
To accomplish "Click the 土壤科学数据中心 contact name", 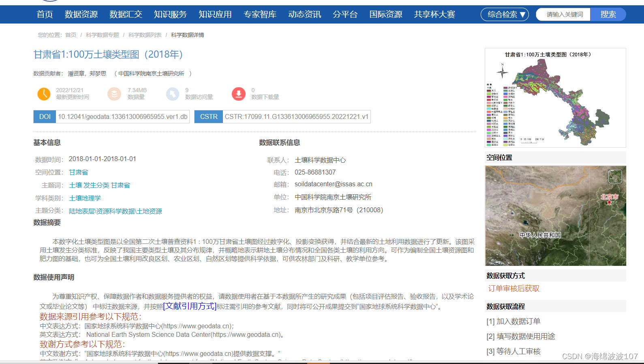I will 320,160.
